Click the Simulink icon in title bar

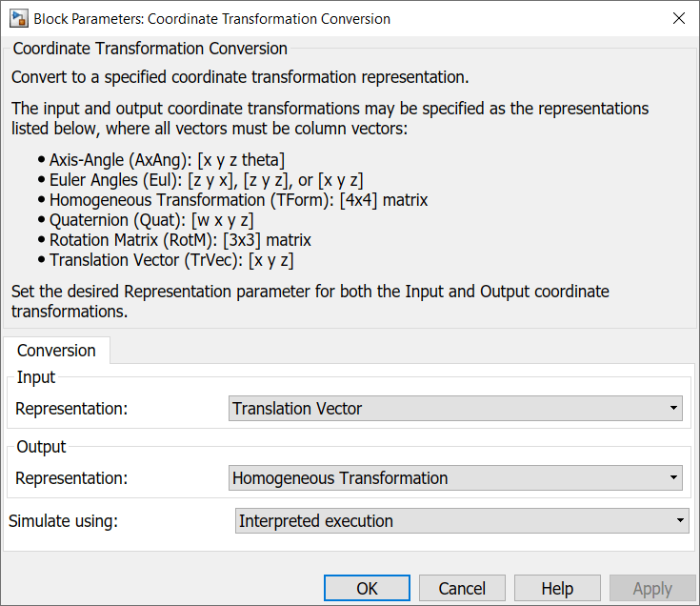[17, 18]
